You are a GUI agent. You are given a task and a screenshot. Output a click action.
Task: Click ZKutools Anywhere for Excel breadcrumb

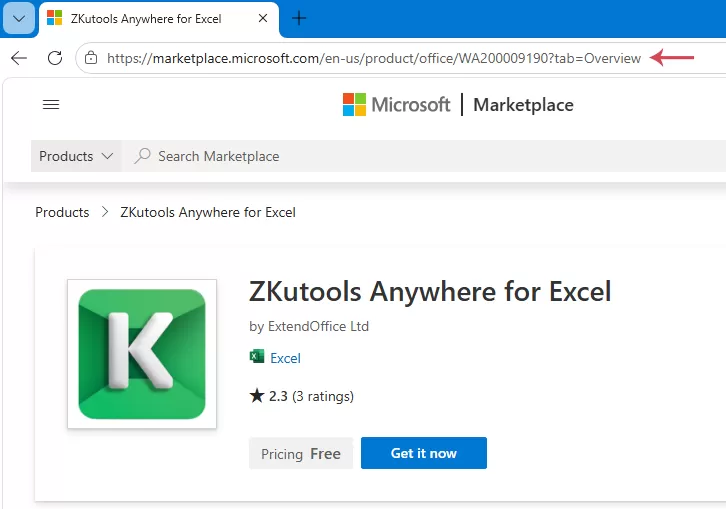208,212
